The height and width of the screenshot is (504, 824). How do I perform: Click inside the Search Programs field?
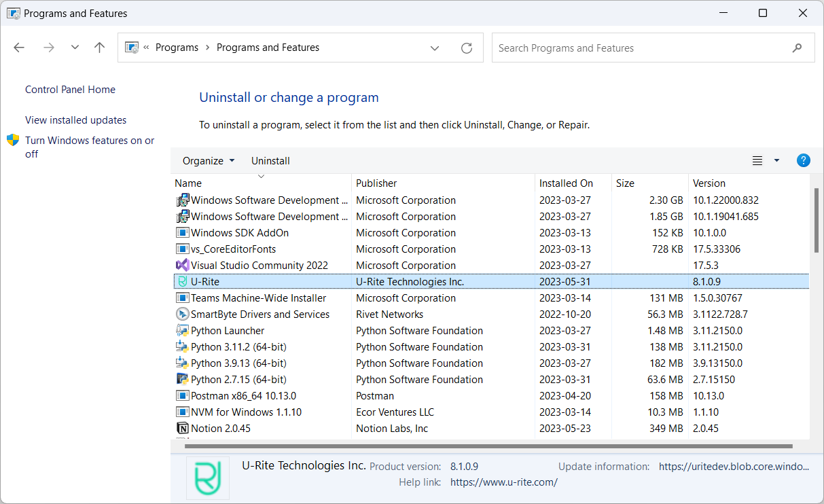(x=611, y=48)
